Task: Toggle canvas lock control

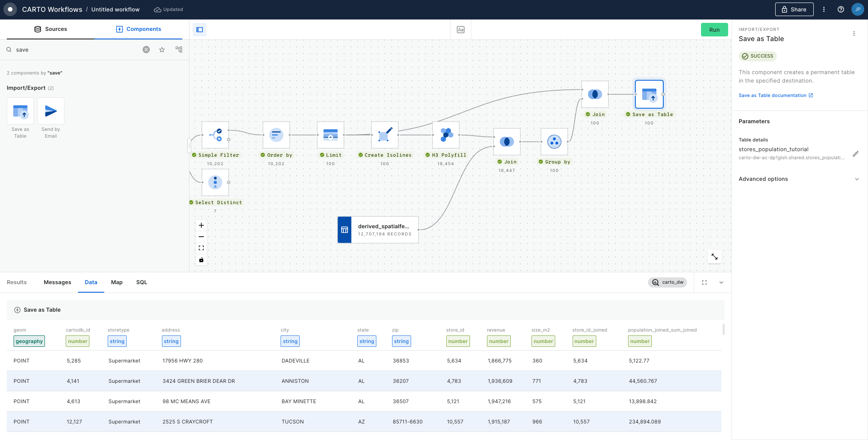Action: click(201, 260)
